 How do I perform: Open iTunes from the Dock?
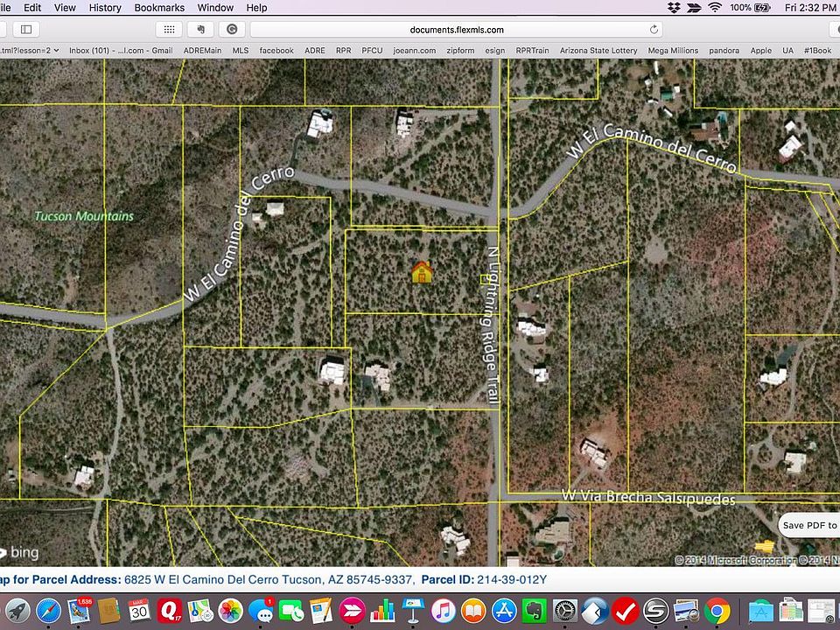tap(443, 611)
